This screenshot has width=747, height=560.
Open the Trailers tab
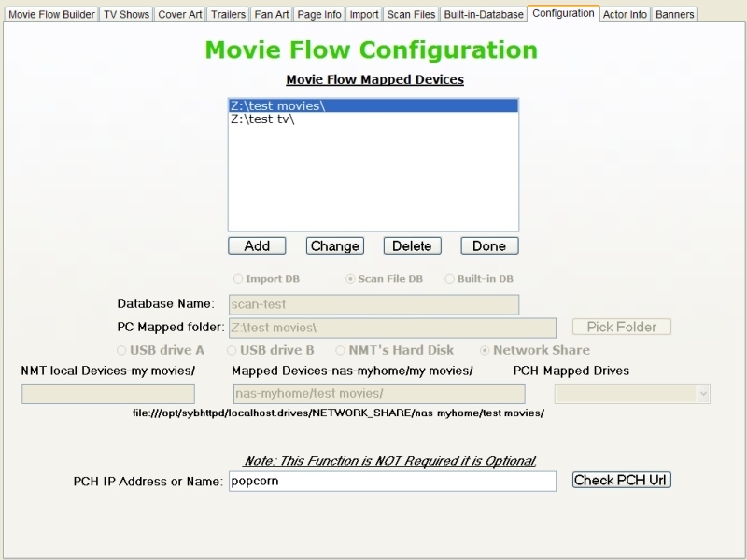(x=228, y=15)
